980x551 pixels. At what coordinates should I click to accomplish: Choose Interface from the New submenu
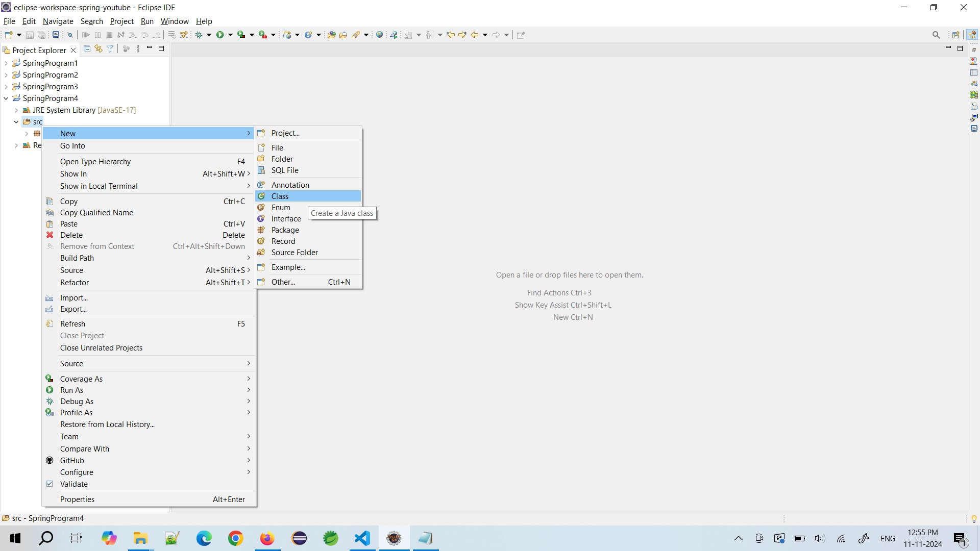(x=308, y=219)
